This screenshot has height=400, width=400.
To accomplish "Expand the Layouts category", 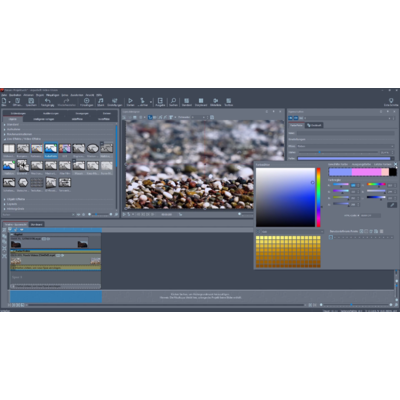I will 12,204.
